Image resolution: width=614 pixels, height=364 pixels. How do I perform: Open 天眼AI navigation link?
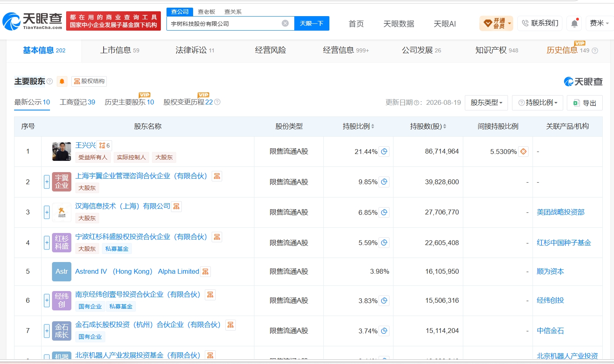tap(445, 24)
